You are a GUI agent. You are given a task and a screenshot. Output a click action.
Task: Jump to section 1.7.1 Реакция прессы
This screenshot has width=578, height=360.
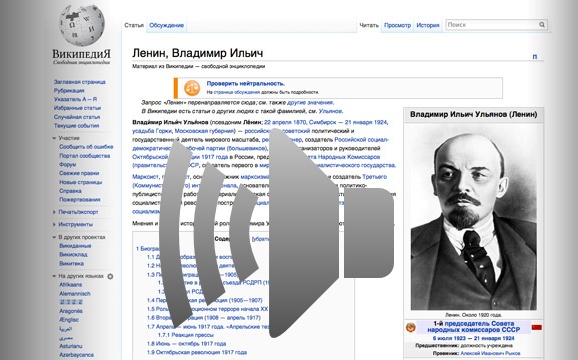pos(186,335)
